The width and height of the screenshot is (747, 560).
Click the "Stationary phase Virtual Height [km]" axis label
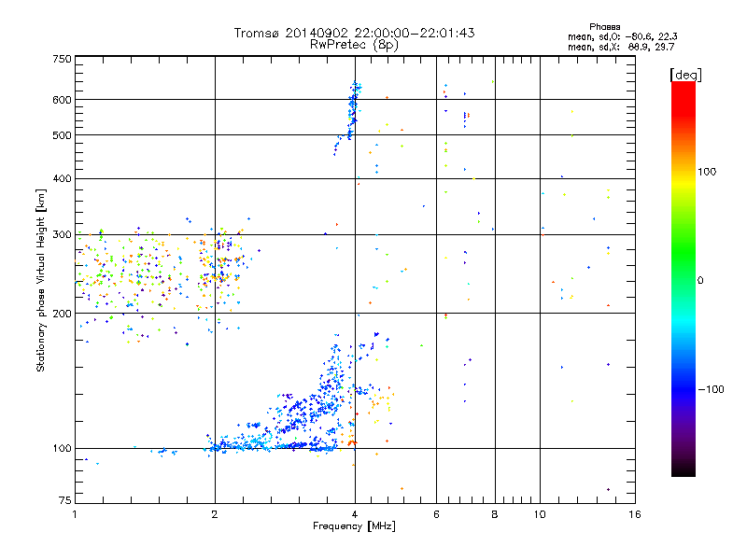[x=40, y=280]
